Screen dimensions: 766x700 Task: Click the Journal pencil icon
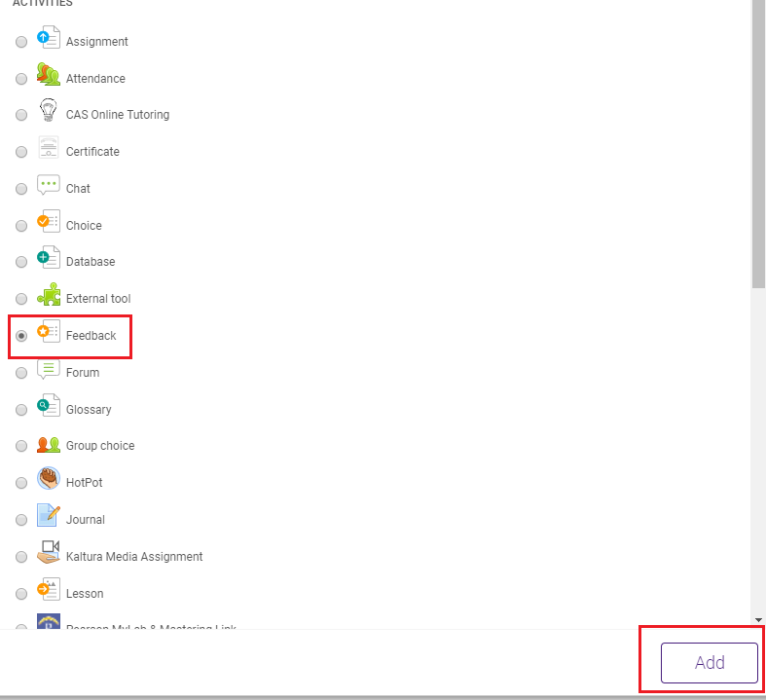pyautogui.click(x=49, y=515)
